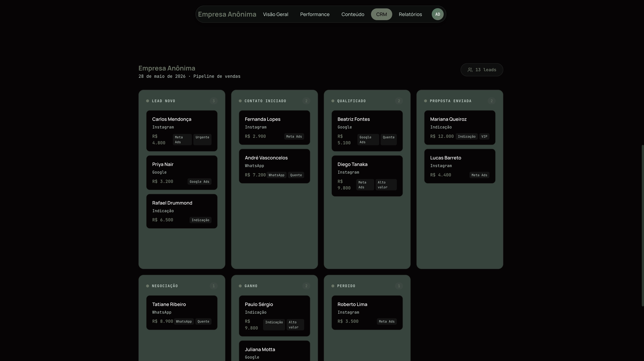Image resolution: width=644 pixels, height=361 pixels.
Task: Click Negociação count badge
Action: point(214,286)
